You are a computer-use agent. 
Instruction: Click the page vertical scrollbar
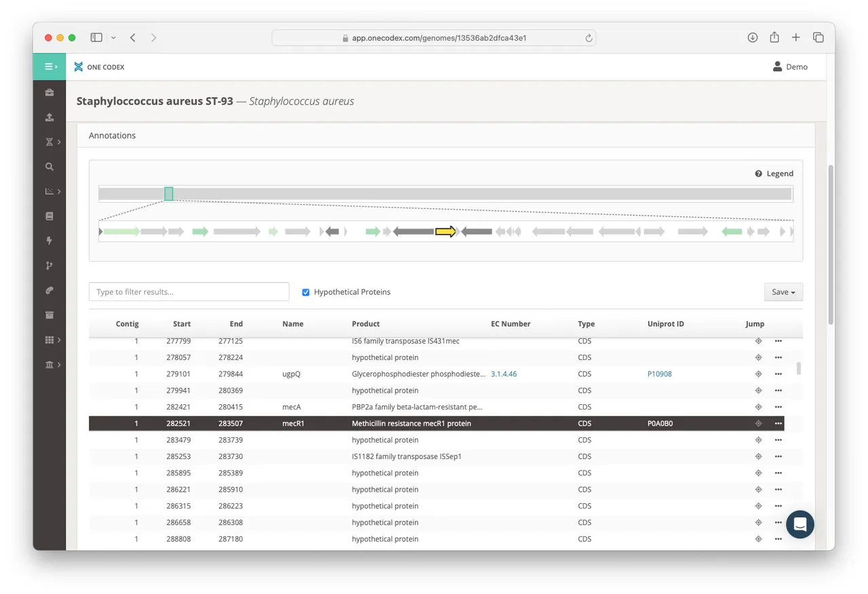coord(831,244)
